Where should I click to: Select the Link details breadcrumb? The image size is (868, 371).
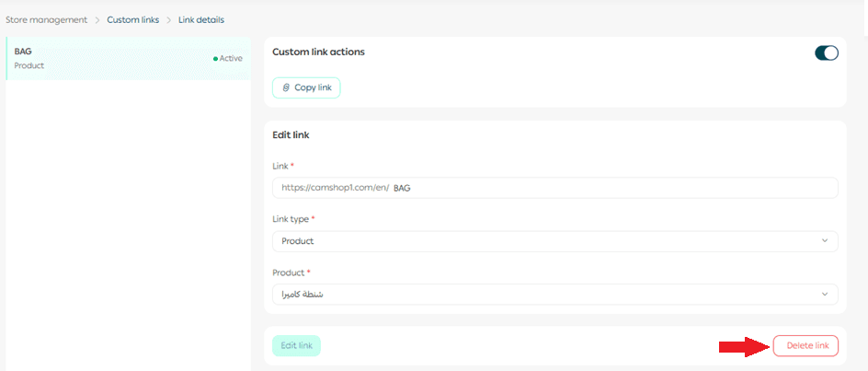click(200, 19)
